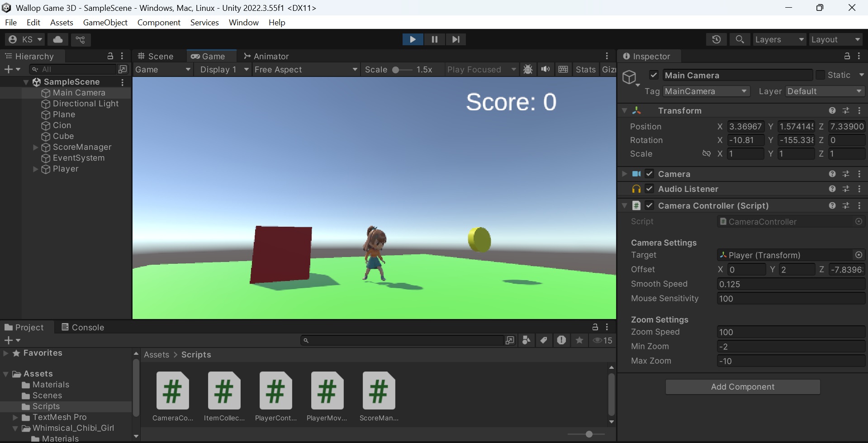Viewport: 868px width, 443px height.
Task: Click the Stats button in the Game view
Action: tap(585, 69)
